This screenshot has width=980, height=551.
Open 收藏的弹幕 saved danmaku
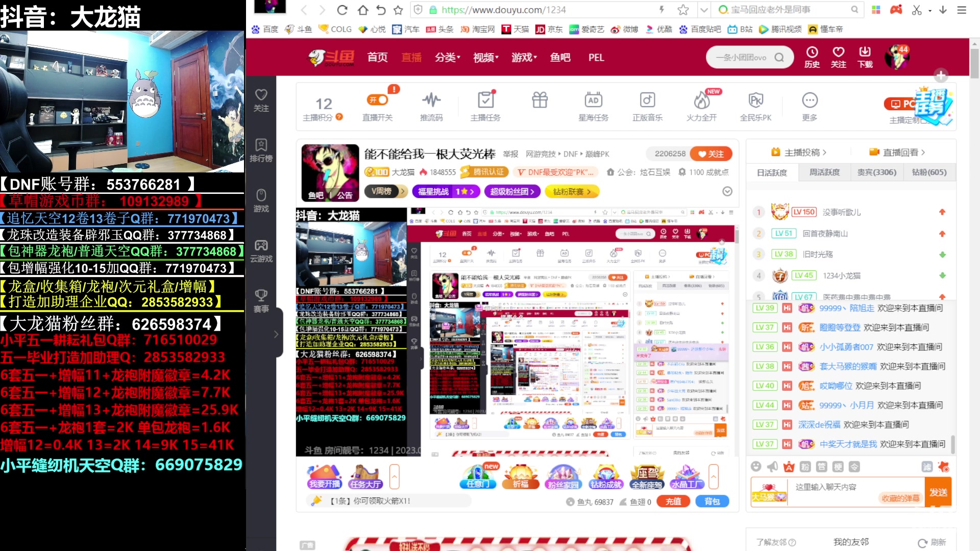pyautogui.click(x=901, y=498)
